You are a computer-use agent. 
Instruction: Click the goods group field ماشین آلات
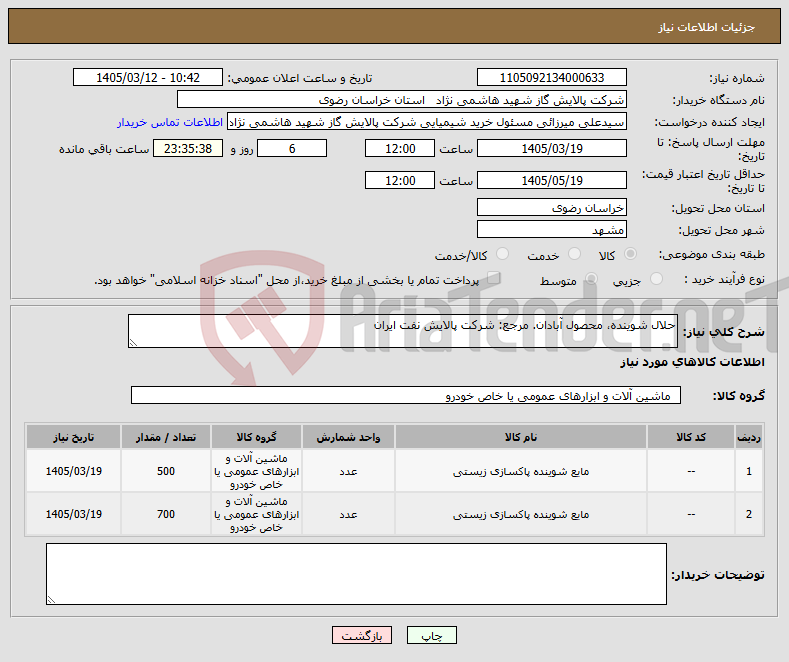406,395
